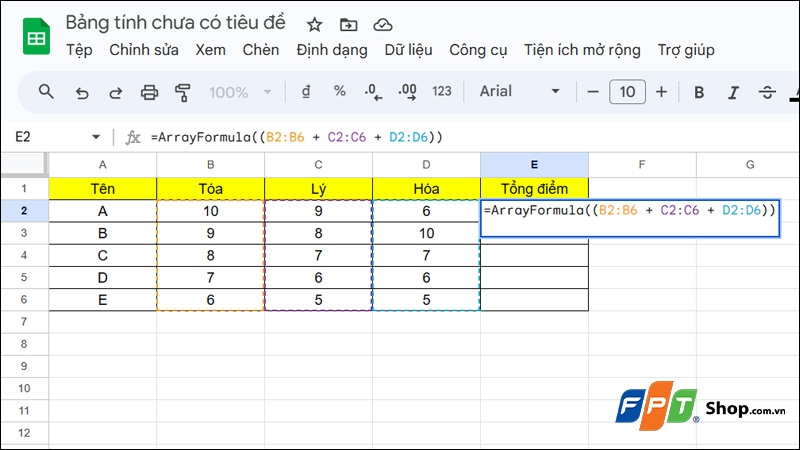Open the zoom 100% dropdown
This screenshot has width=800, height=450.
coord(240,92)
